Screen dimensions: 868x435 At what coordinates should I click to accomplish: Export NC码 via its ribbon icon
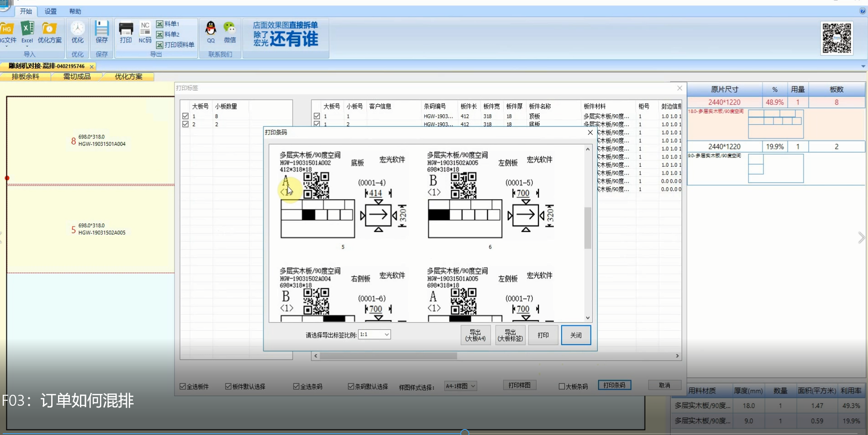coord(145,33)
